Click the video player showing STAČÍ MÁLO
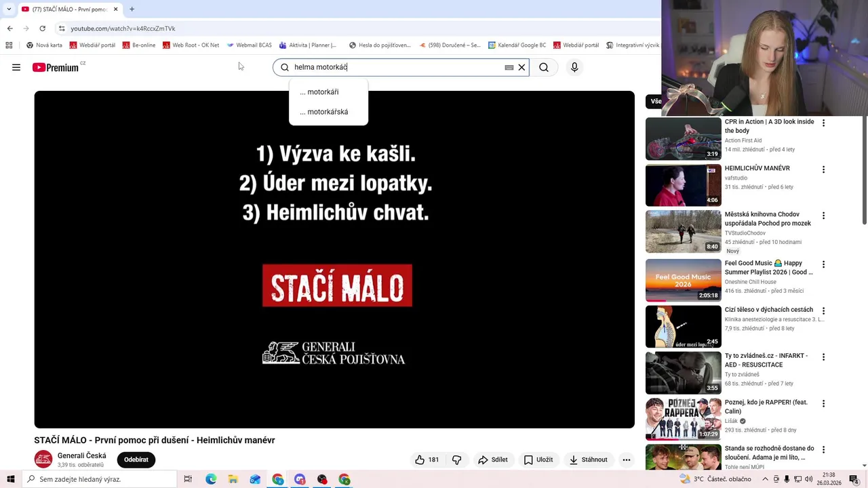Image resolution: width=868 pixels, height=488 pixels. (334, 259)
